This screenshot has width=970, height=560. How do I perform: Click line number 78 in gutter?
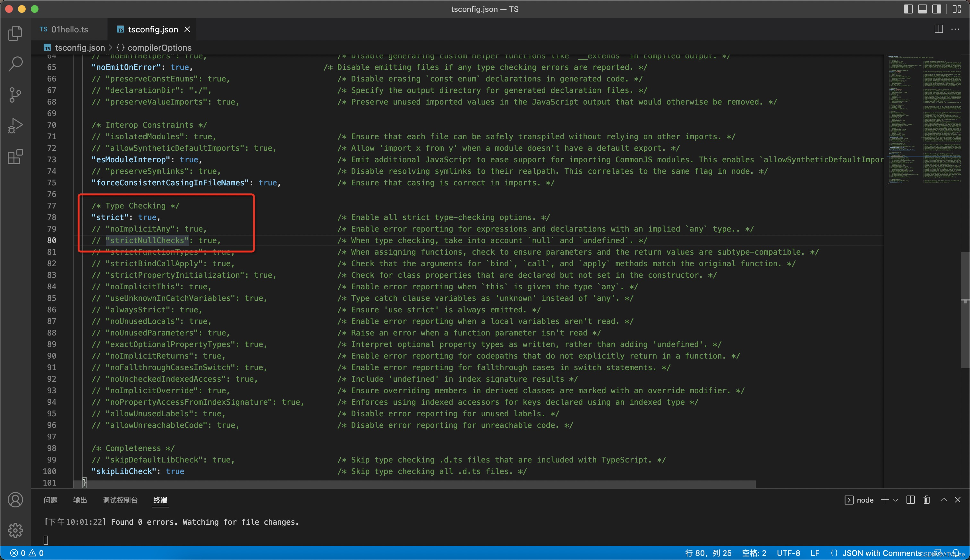[52, 217]
